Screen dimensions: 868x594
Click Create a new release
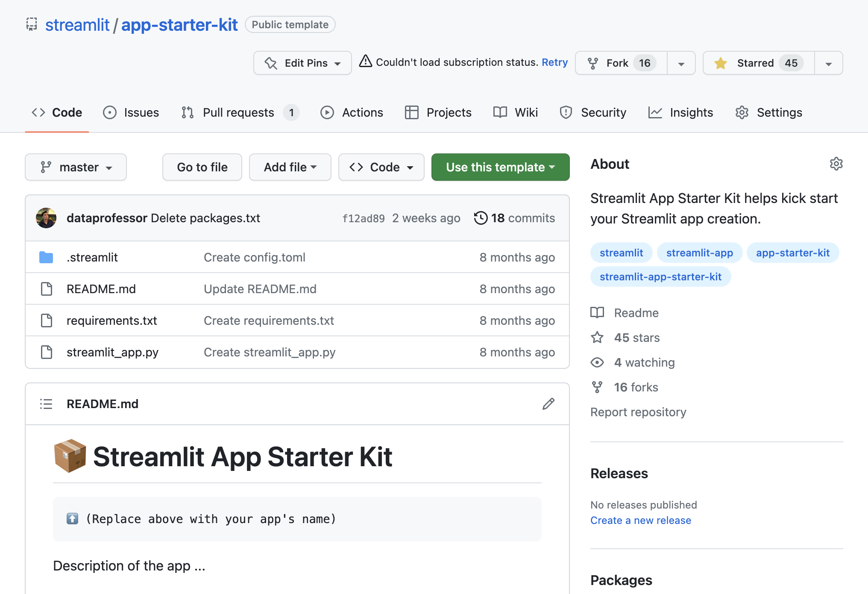coord(640,520)
